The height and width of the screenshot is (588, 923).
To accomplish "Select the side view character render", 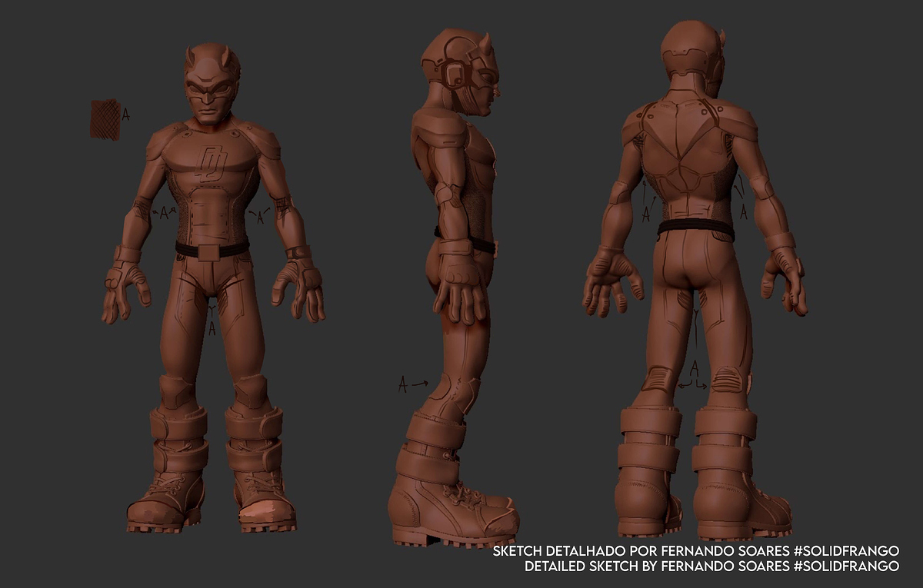I will [x=454, y=287].
